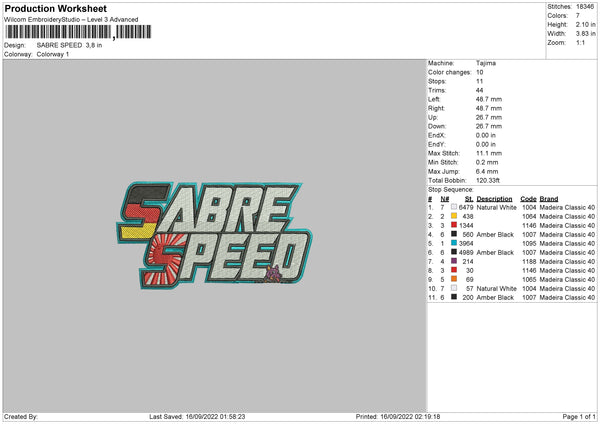Click the 'Up:' measurement label
This screenshot has width=600, height=424.
(x=433, y=117)
